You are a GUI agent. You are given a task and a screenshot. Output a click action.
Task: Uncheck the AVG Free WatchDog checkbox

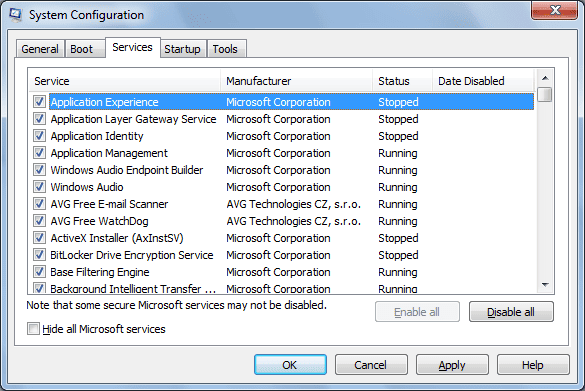[x=39, y=220]
